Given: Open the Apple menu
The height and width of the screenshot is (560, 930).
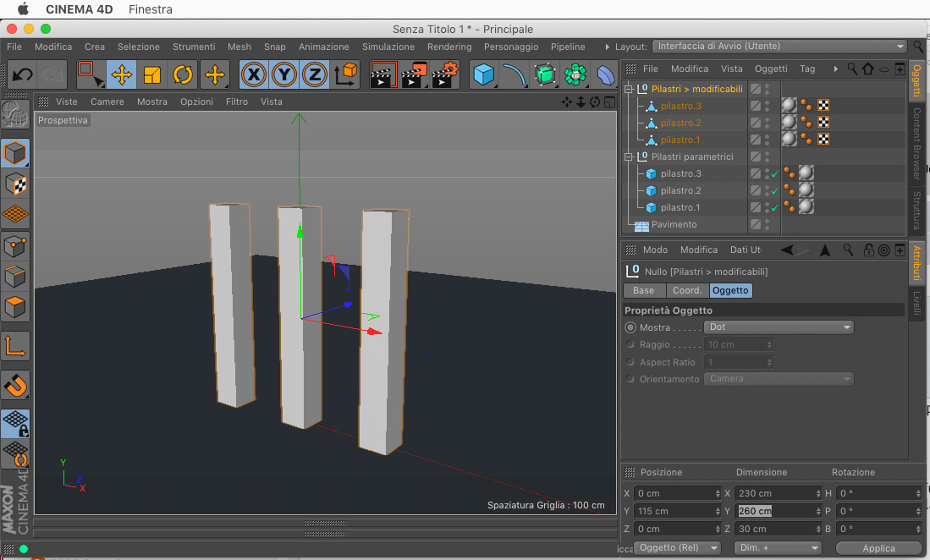Looking at the screenshot, I should coord(23,9).
